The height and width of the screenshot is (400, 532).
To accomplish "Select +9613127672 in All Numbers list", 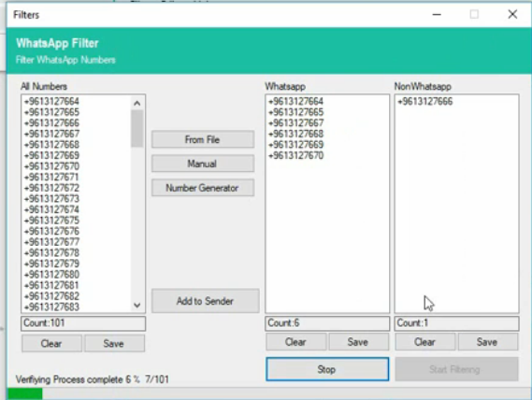I will [x=51, y=188].
